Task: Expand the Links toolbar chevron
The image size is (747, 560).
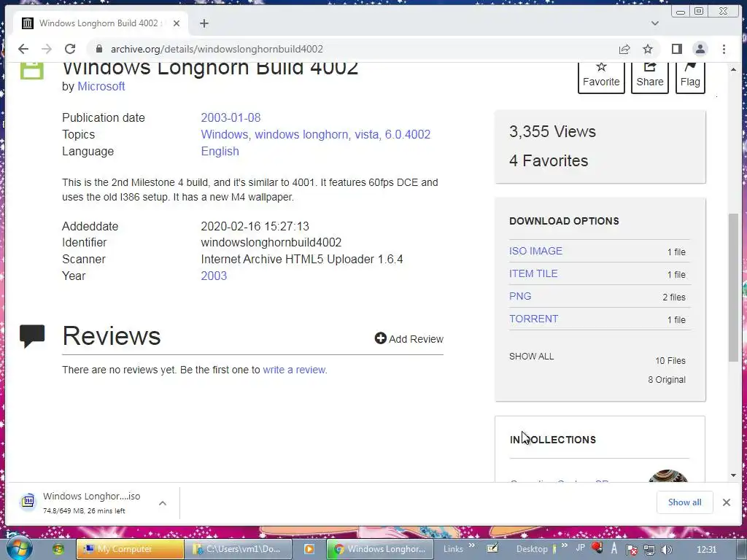Action: pyautogui.click(x=471, y=545)
